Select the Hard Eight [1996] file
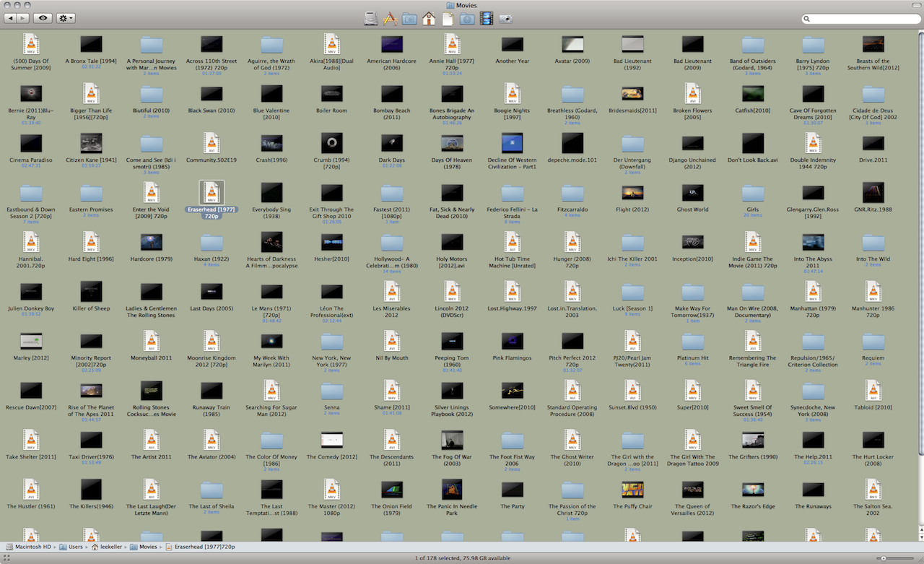This screenshot has width=924, height=564. [x=91, y=242]
